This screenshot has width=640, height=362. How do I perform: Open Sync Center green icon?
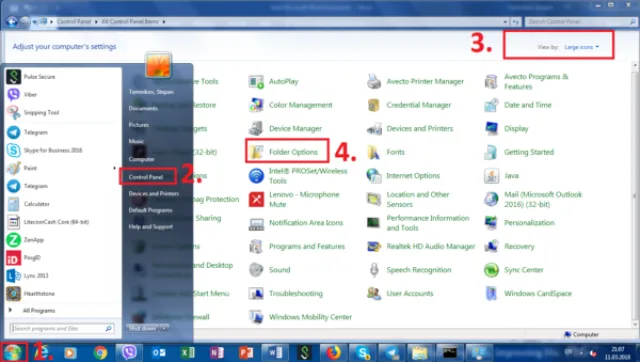pyautogui.click(x=491, y=270)
